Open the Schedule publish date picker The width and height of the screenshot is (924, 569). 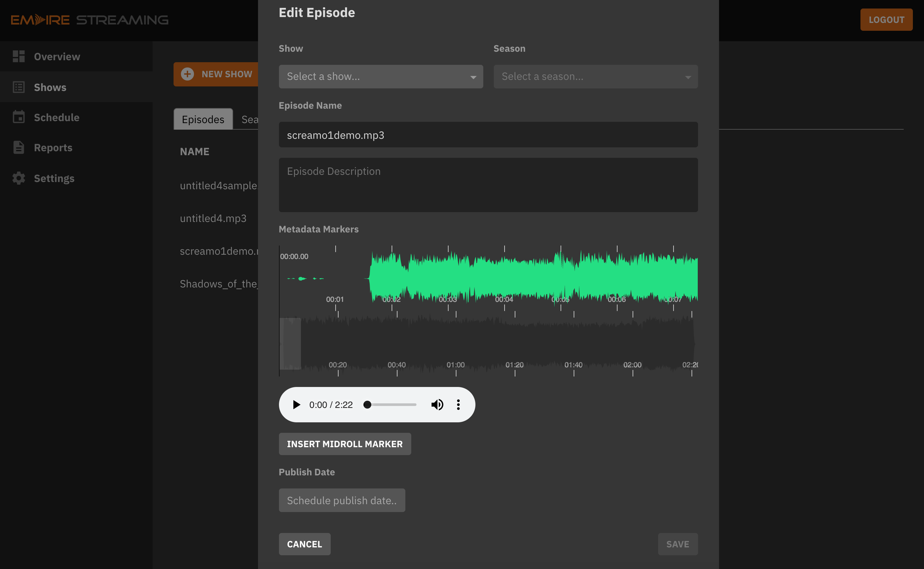pos(342,500)
